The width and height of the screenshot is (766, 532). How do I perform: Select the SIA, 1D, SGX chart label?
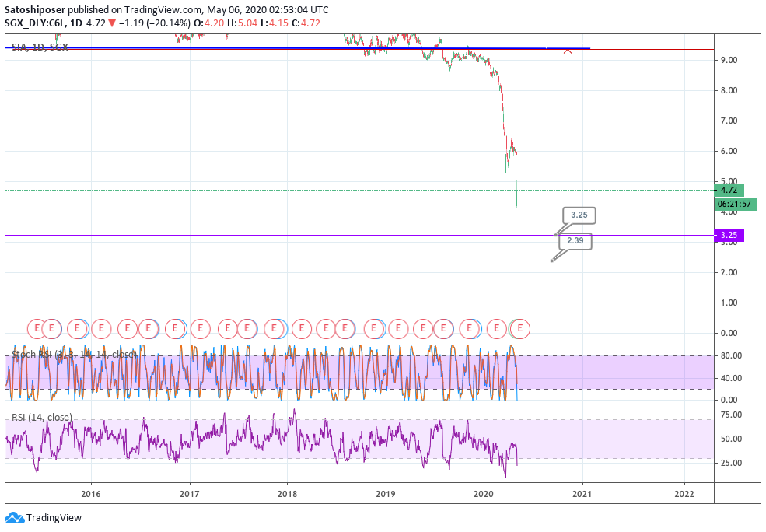(x=40, y=47)
